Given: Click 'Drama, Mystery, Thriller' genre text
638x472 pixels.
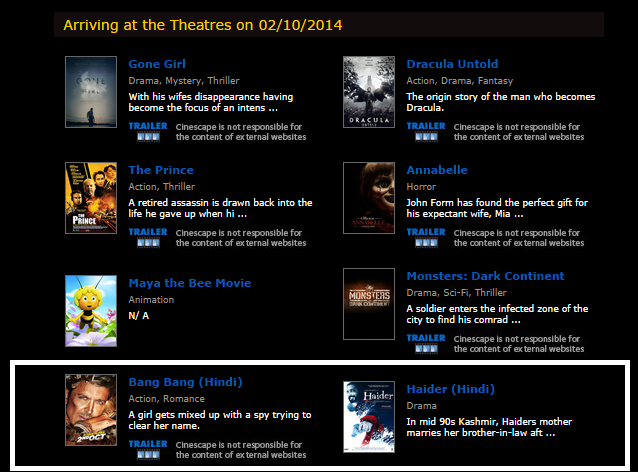Looking at the screenshot, I should 184,81.
